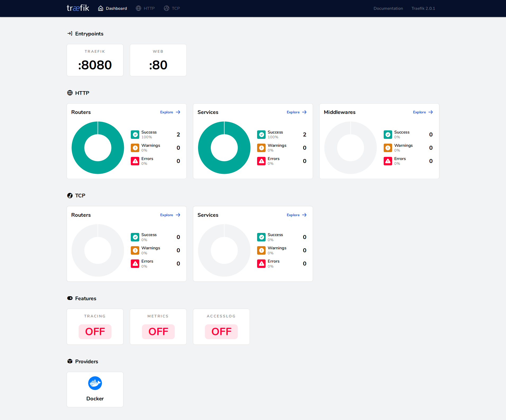Click the Tracing OFF badge
506x420 pixels.
pyautogui.click(x=95, y=331)
